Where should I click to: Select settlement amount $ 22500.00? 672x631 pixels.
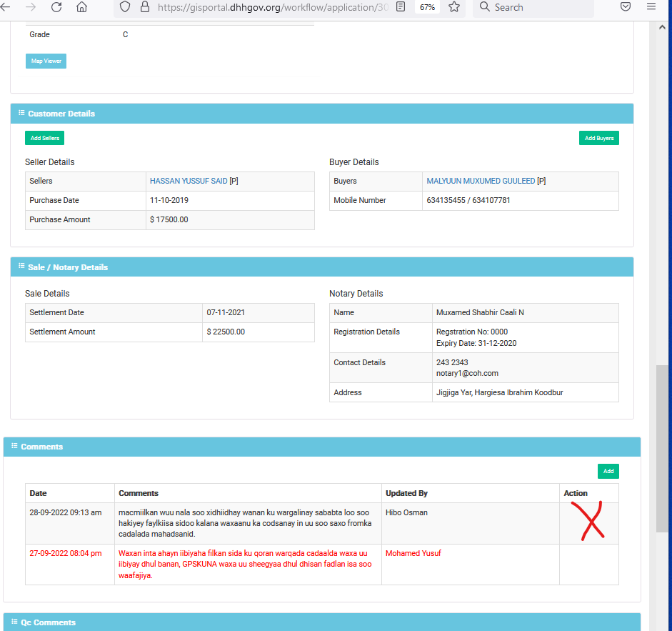[226, 332]
